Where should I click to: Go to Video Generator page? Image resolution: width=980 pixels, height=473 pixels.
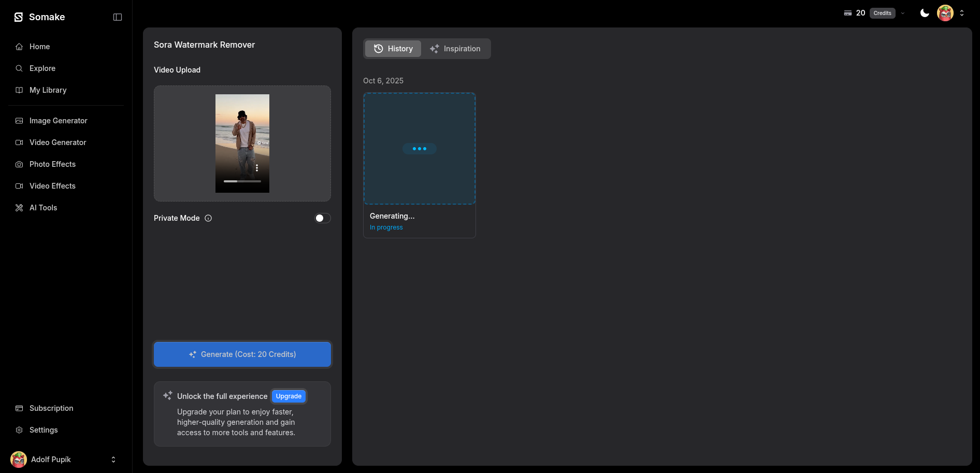[57, 142]
